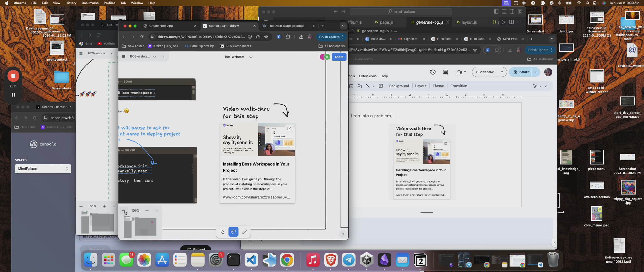Select the laser pointer tool in tldraw

pos(245,232)
